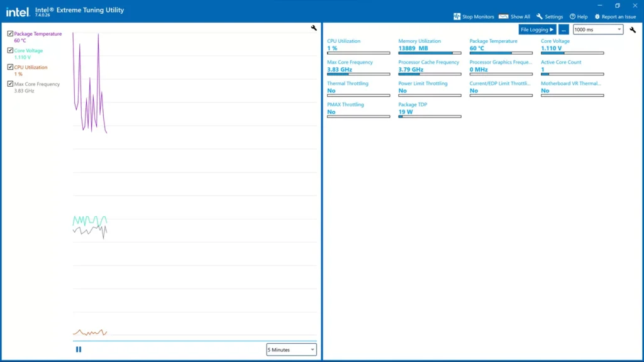
Task: Click the Package TDP 19 W value
Action: [406, 112]
